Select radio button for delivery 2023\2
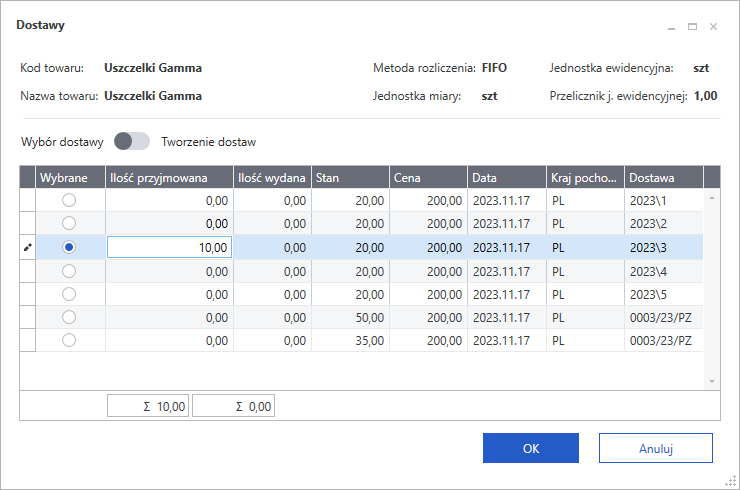The height and width of the screenshot is (490, 740). 69,224
